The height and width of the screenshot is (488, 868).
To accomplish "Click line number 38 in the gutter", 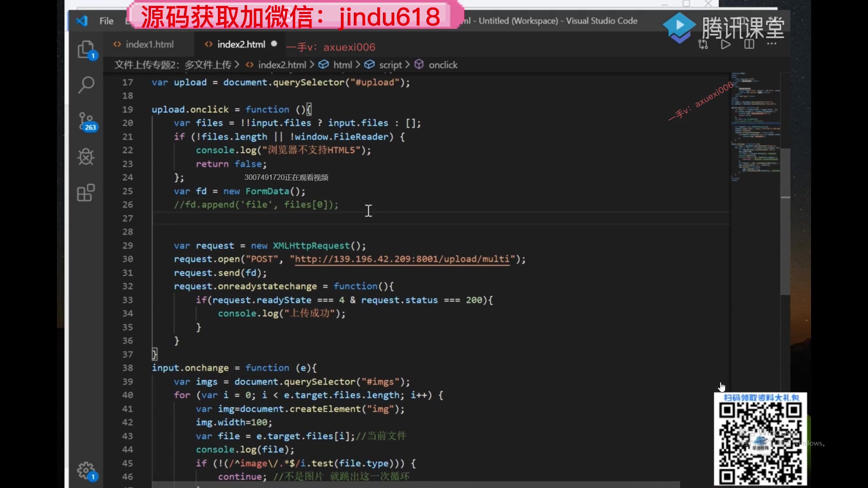I will click(x=127, y=368).
